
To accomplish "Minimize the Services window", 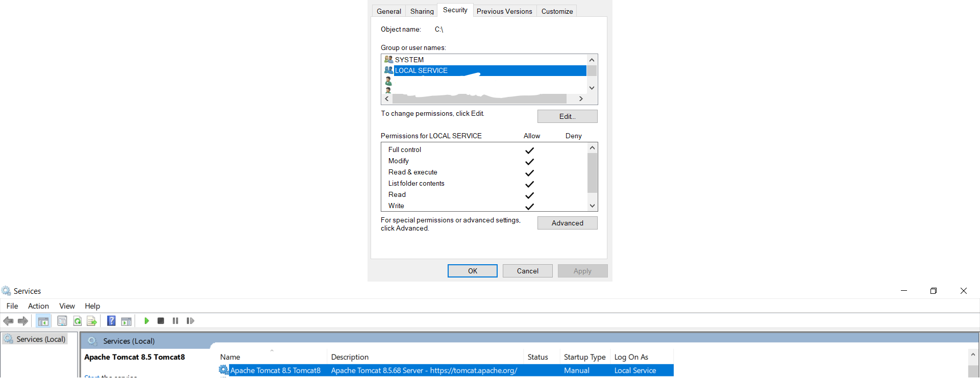I will (904, 291).
